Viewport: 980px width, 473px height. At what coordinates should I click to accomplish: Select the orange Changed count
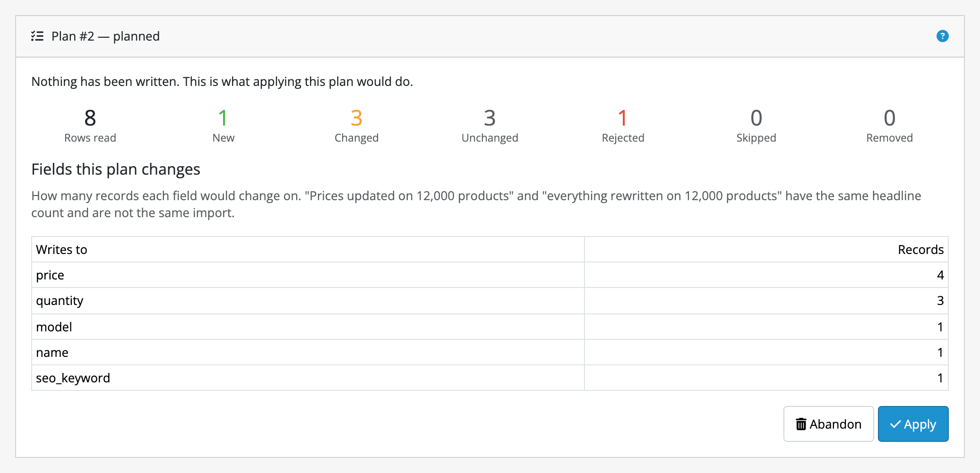pos(356,118)
